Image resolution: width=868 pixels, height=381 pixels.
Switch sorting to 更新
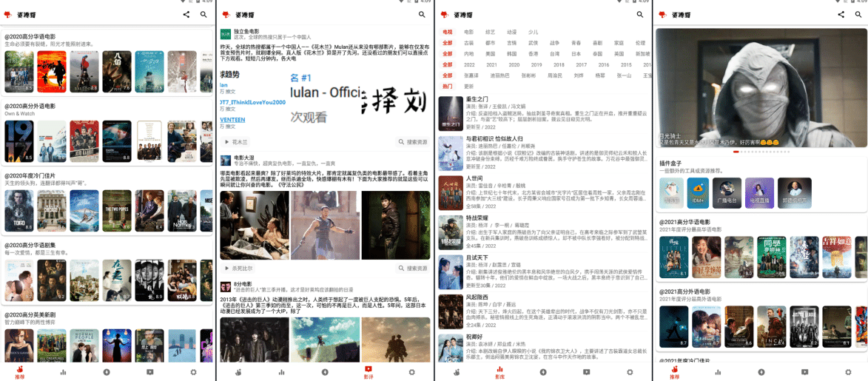click(x=468, y=87)
